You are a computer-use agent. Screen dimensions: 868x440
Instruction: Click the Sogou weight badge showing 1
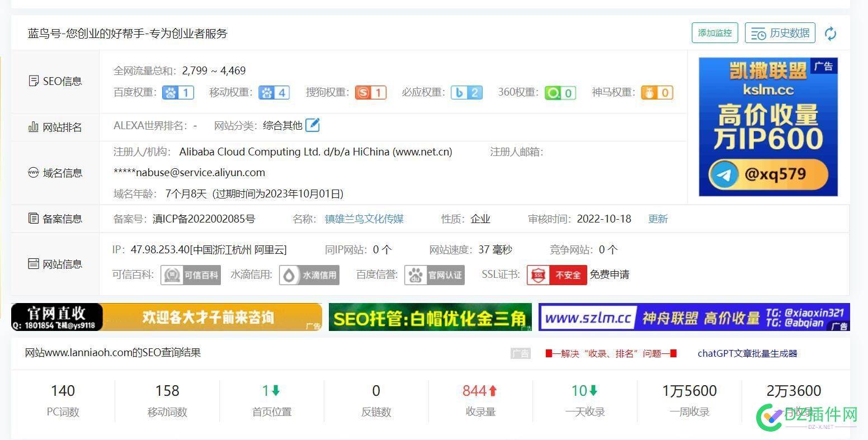point(371,92)
